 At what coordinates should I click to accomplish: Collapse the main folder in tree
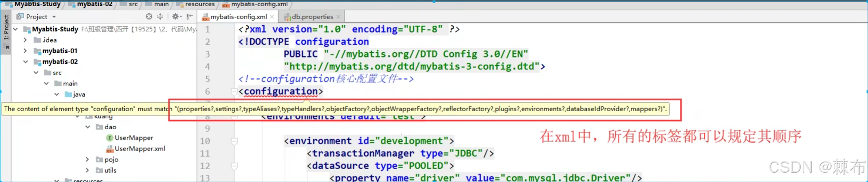point(46,83)
